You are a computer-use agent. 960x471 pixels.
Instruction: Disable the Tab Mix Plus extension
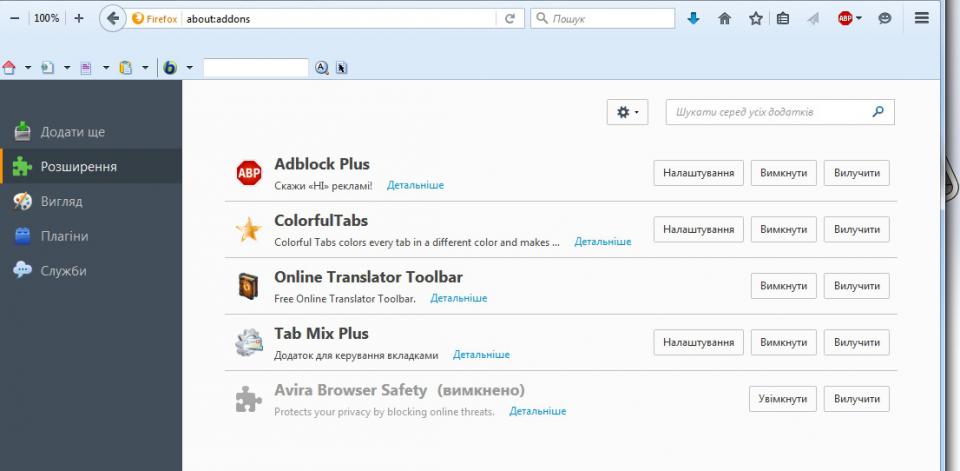tap(783, 343)
